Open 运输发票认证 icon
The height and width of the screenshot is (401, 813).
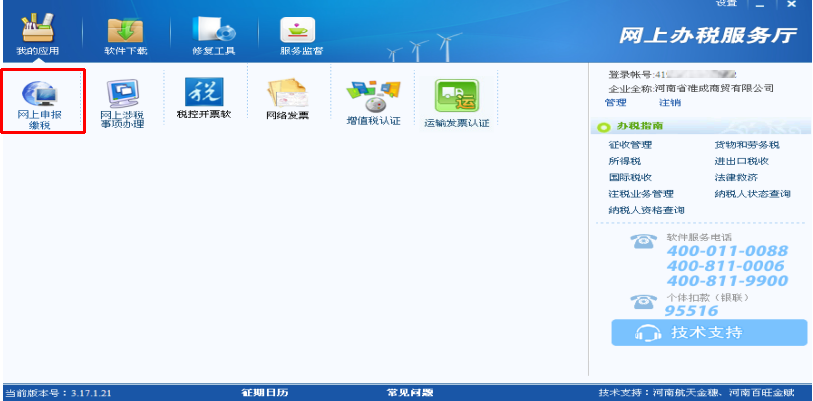(456, 100)
